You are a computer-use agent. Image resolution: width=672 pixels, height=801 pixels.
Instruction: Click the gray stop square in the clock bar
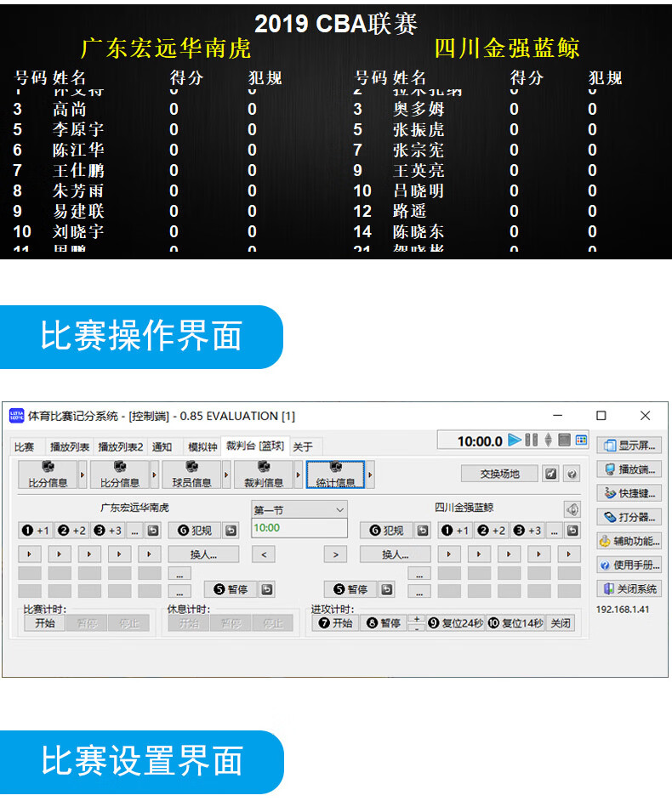564,440
